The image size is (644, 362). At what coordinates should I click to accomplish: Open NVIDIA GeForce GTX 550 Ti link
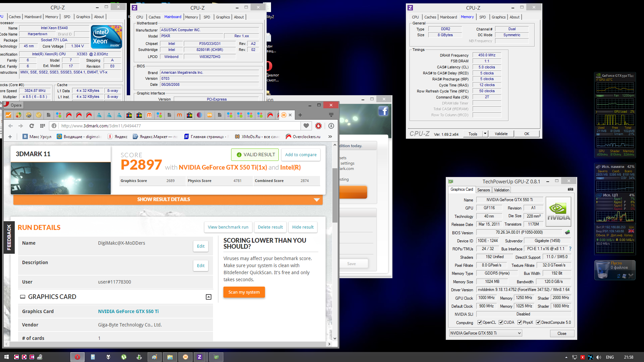[x=128, y=311]
